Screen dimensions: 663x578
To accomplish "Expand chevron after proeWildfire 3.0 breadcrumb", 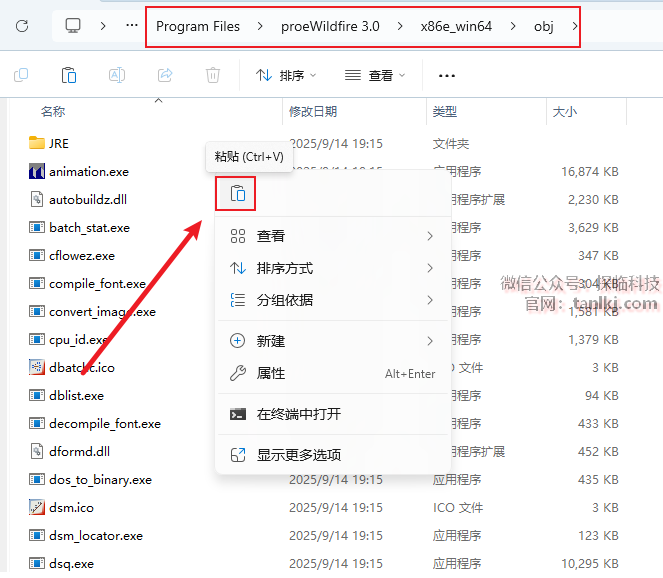I will tap(400, 26).
